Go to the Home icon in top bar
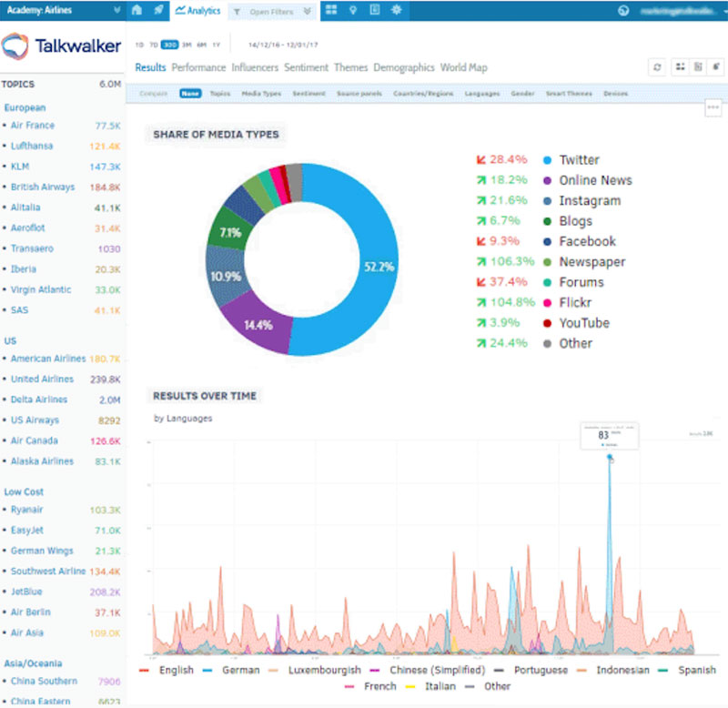This screenshot has width=728, height=708. pyautogui.click(x=136, y=10)
